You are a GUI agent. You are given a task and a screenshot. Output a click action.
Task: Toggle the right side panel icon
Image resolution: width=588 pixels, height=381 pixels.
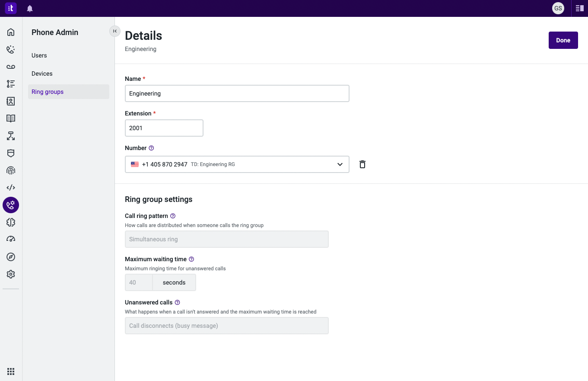[580, 8]
